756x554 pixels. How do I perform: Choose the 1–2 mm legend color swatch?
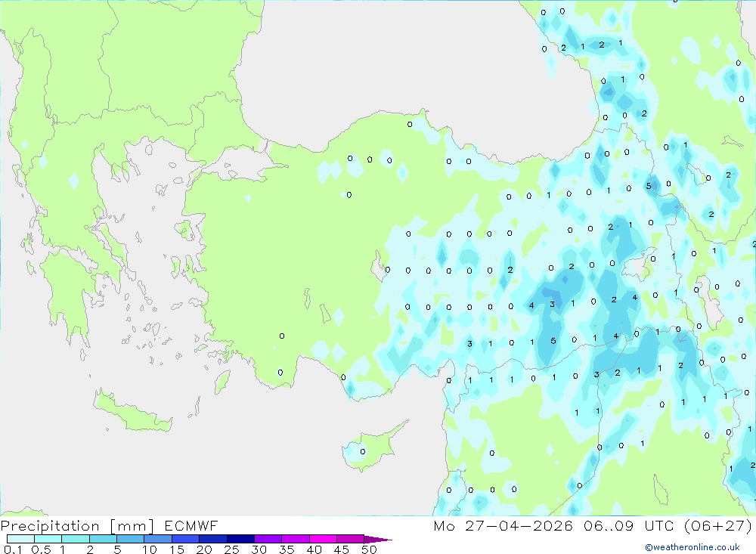coord(76,539)
